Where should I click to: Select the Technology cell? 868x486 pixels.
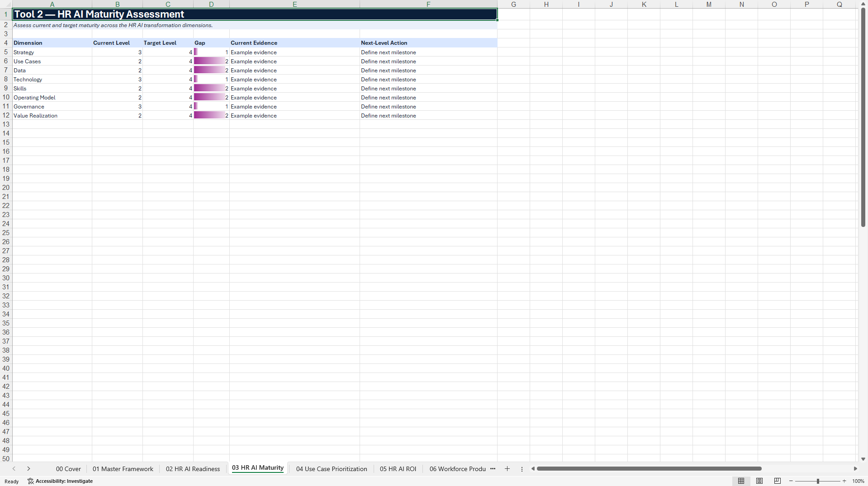click(x=52, y=79)
